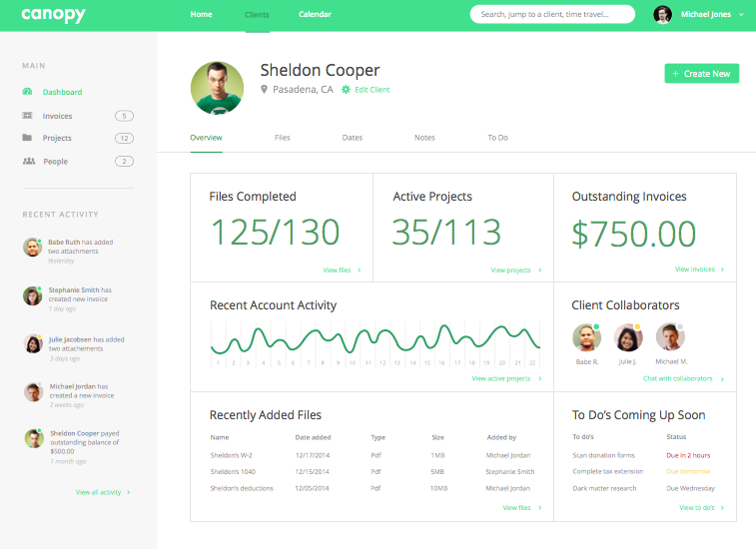Switch to the Notes tab
The width and height of the screenshot is (756, 549).
(424, 138)
